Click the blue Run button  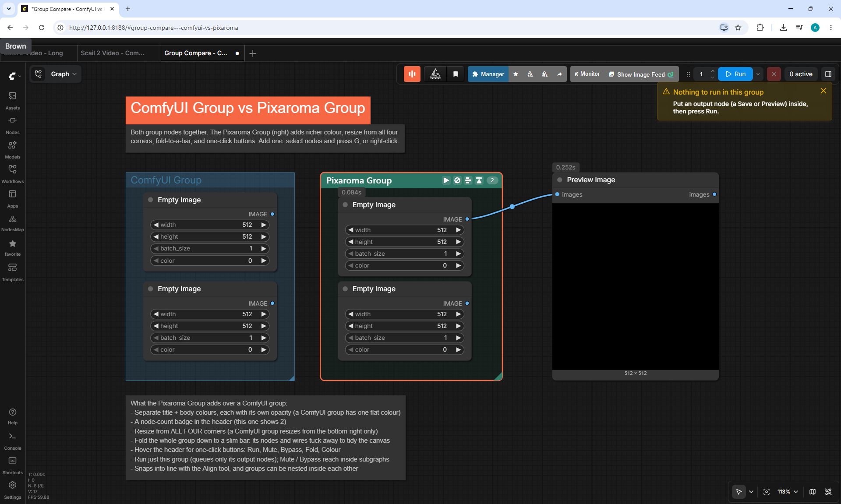tap(735, 74)
